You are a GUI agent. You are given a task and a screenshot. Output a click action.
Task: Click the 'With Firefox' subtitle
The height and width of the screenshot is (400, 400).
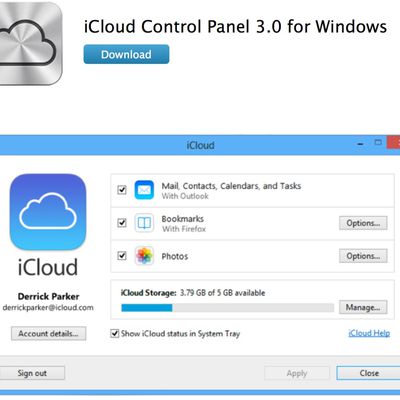tap(184, 229)
